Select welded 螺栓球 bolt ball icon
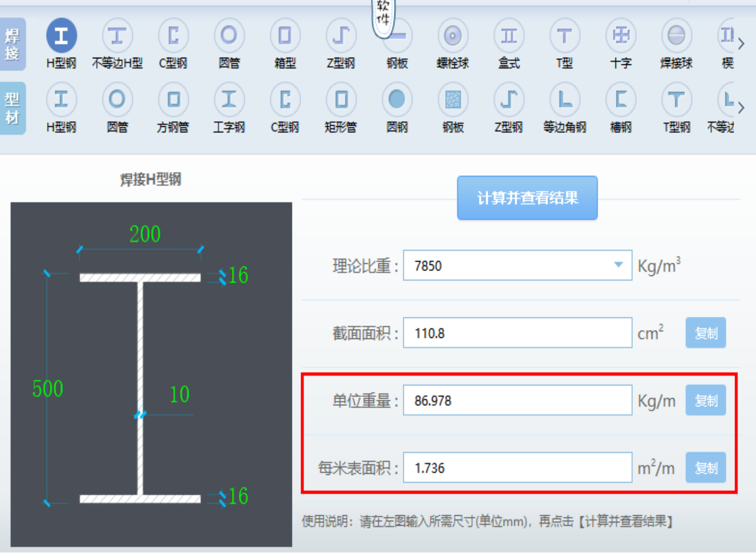 click(453, 36)
